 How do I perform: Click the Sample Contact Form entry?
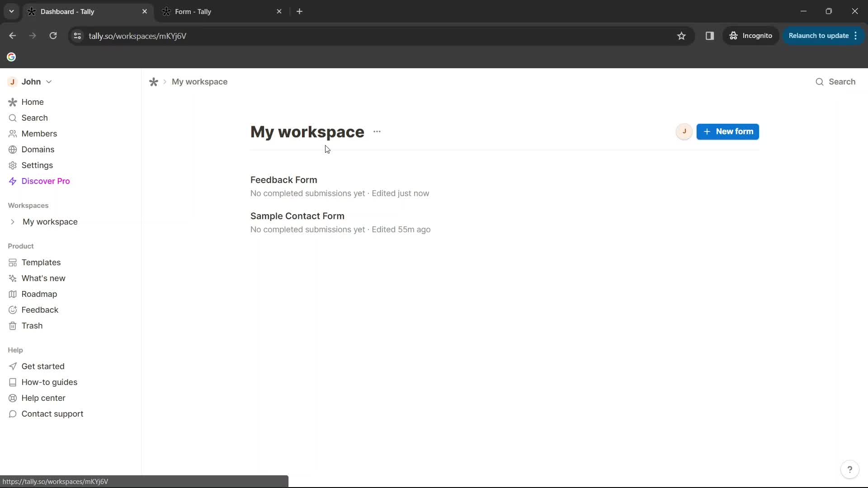298,216
